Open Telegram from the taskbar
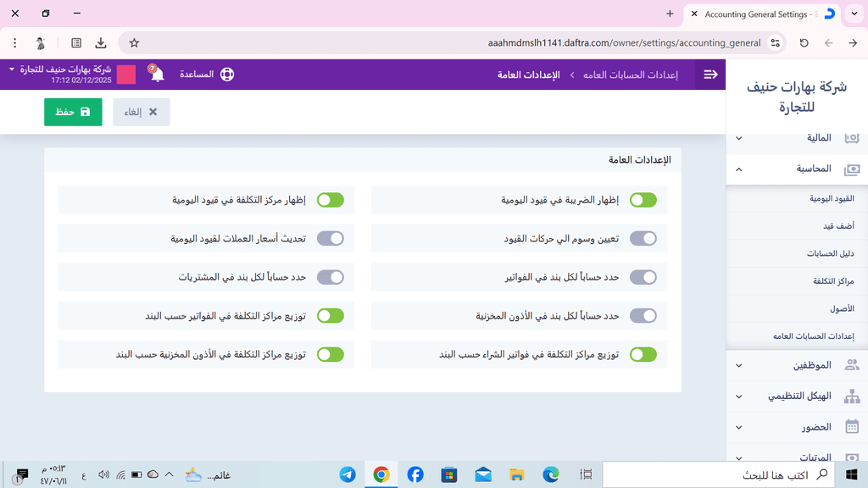868x488 pixels. [348, 474]
